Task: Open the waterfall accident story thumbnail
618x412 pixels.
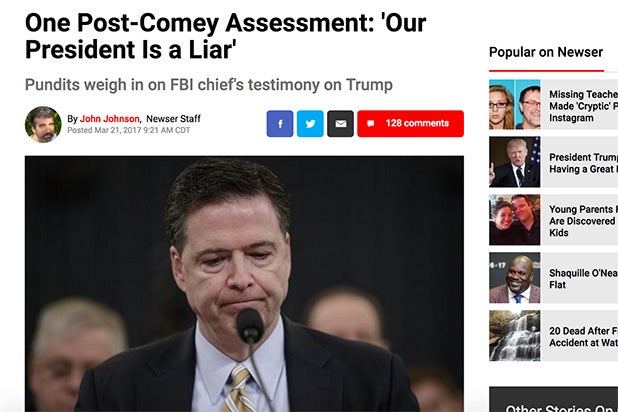Action: [515, 336]
